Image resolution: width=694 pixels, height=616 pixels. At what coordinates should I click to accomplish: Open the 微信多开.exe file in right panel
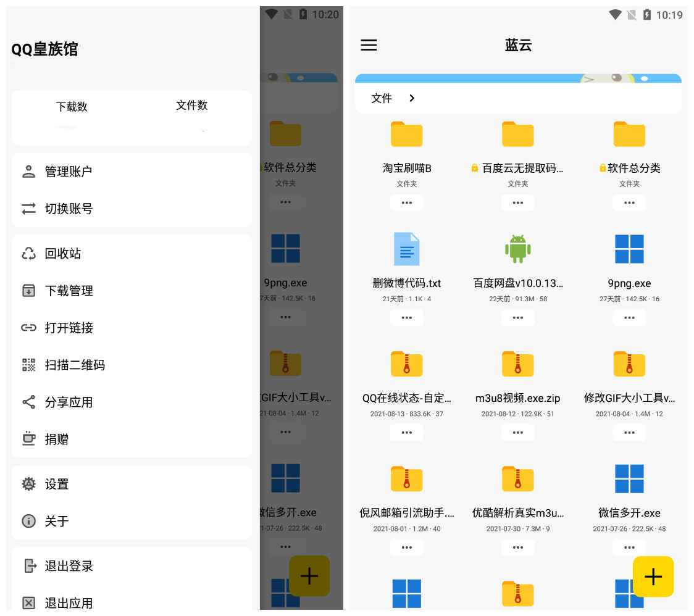[629, 479]
